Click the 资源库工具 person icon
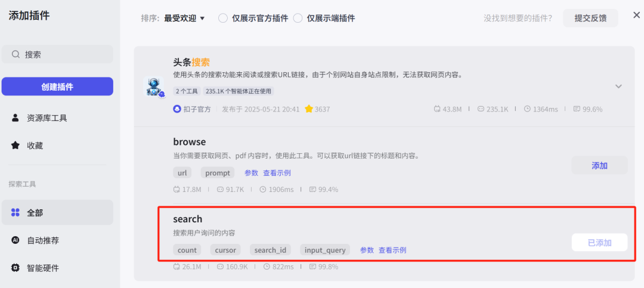Screen dimensions: 644x288 click(15, 118)
